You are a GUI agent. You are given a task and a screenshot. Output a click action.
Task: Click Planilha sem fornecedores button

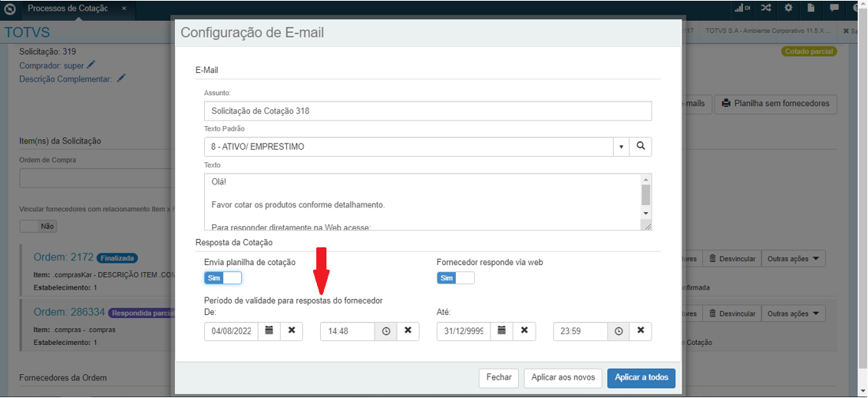click(x=776, y=104)
